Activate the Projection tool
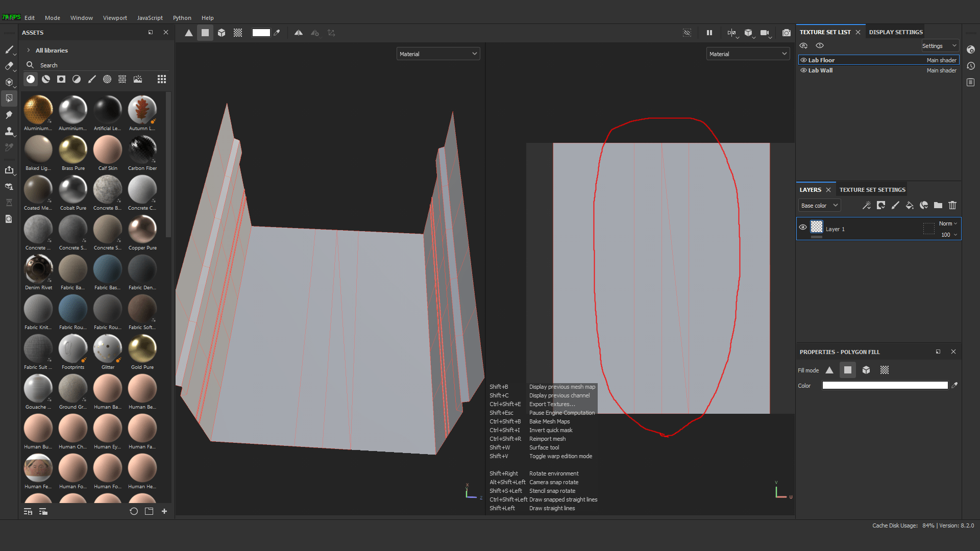 pyautogui.click(x=9, y=83)
